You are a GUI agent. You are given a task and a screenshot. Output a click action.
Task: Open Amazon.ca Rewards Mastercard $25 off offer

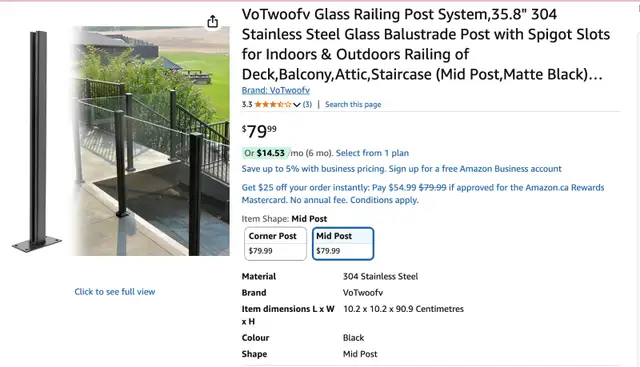(x=423, y=194)
